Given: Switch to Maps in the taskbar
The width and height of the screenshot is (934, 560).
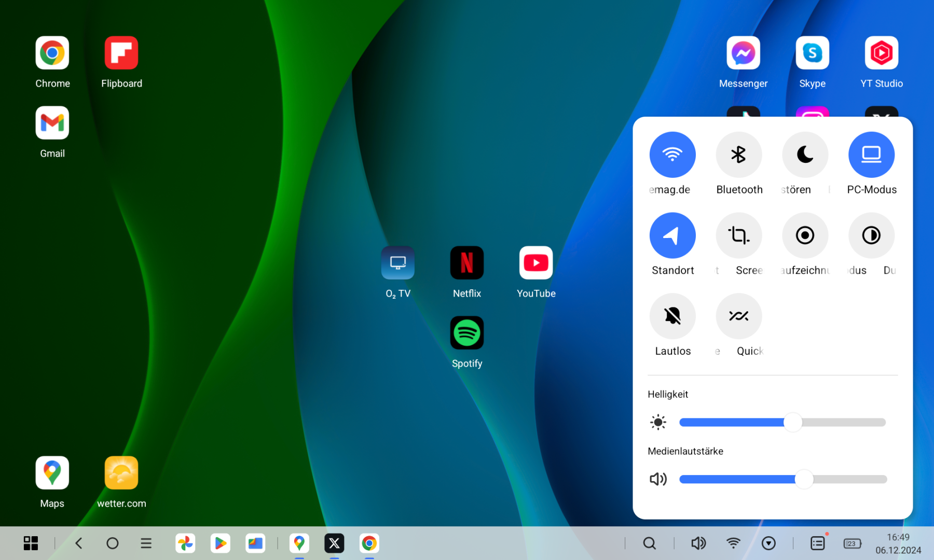Looking at the screenshot, I should pyautogui.click(x=299, y=543).
